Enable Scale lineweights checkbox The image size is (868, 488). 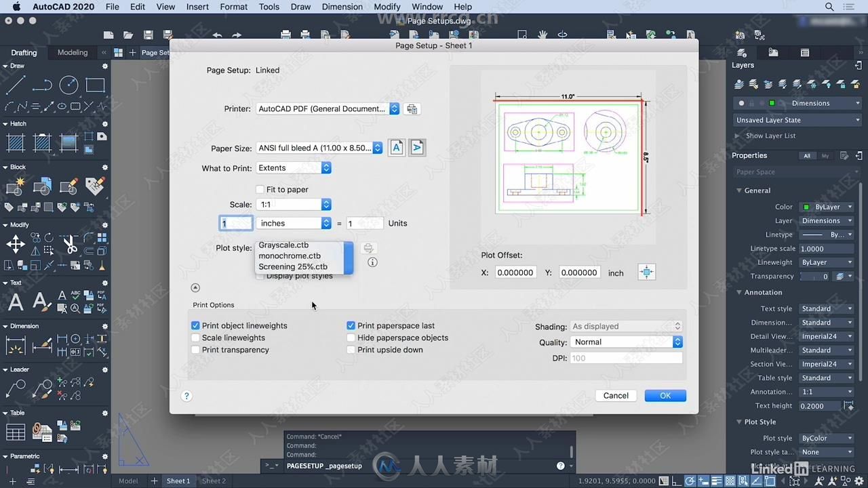click(x=195, y=338)
